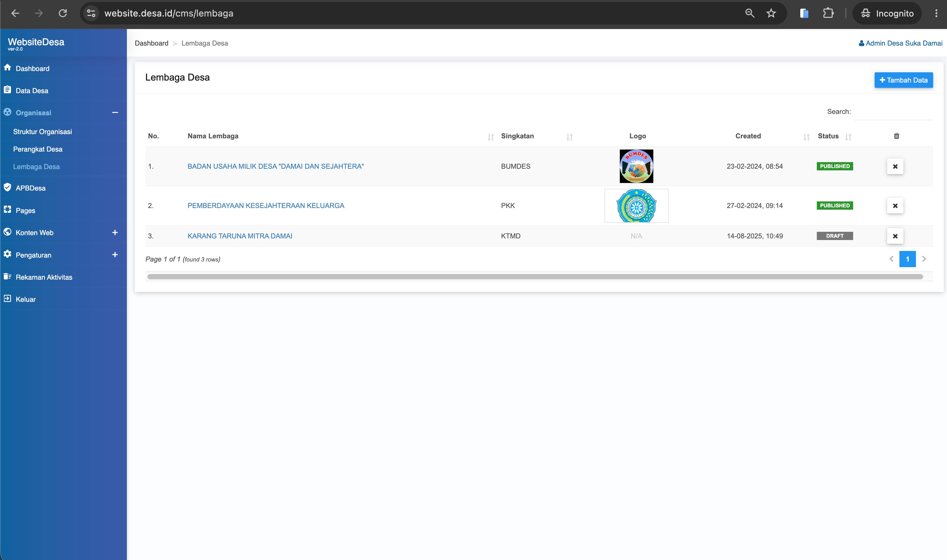
Task: Toggle PUBLISHED status for BUMDES row
Action: [834, 166]
